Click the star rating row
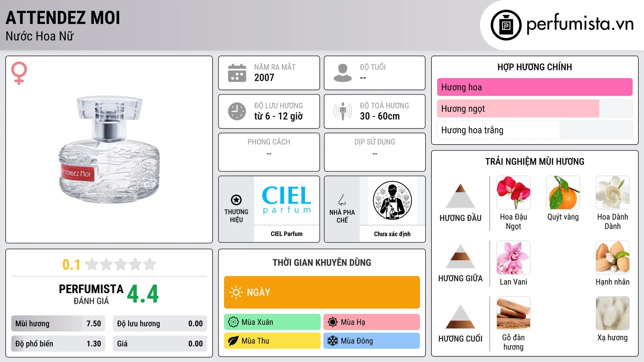Screen dimensions: 644x362 click(121, 264)
